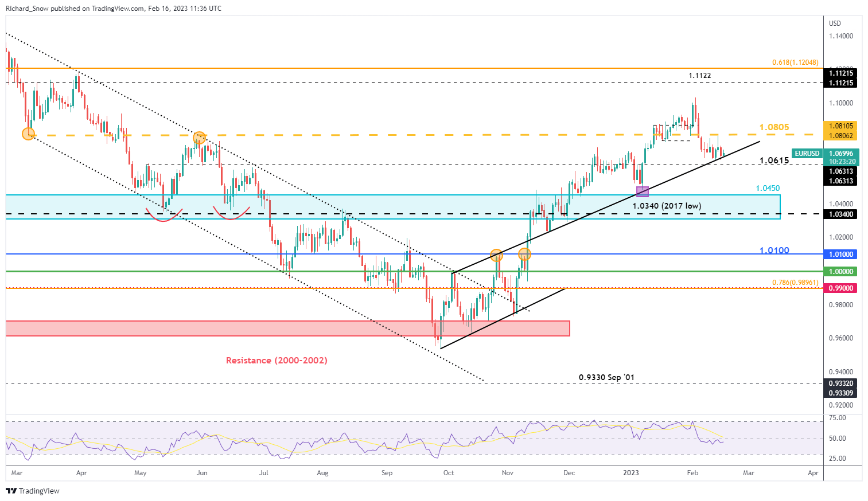Select the red arc under the June low
This screenshot has height=501, width=868.
tap(232, 214)
